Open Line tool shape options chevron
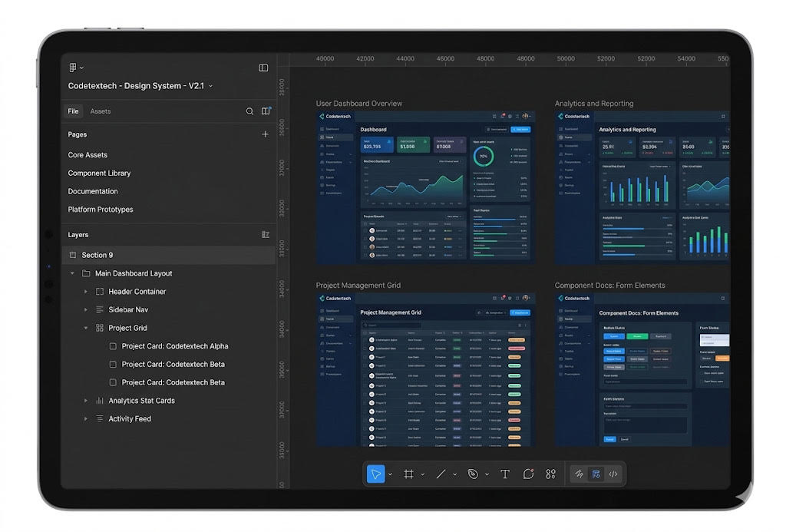The width and height of the screenshot is (786, 532). (x=454, y=474)
